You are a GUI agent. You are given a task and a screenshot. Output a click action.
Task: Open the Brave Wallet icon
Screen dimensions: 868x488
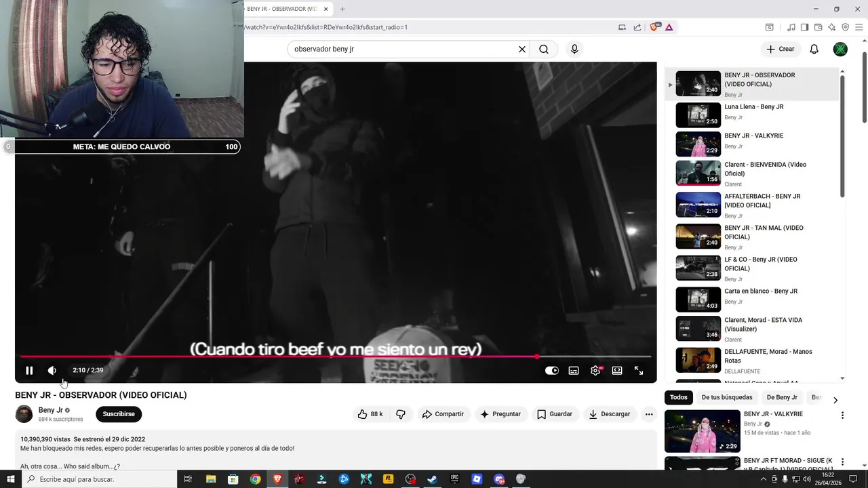click(818, 27)
